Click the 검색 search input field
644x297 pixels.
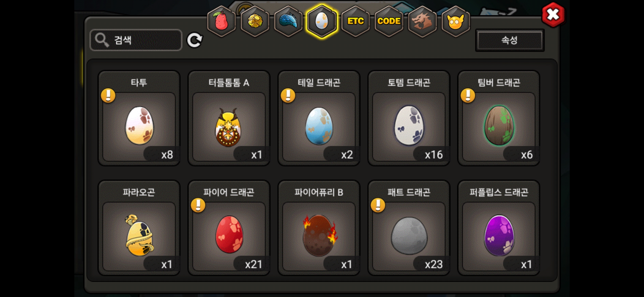coord(136,40)
